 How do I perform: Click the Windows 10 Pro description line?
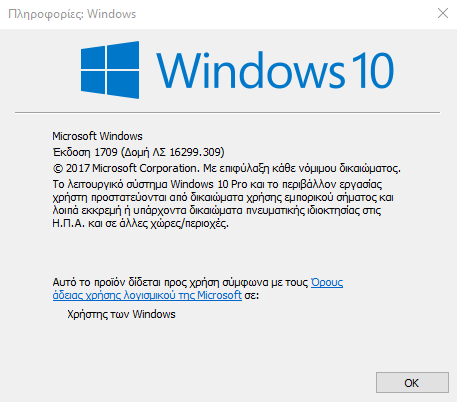217,184
